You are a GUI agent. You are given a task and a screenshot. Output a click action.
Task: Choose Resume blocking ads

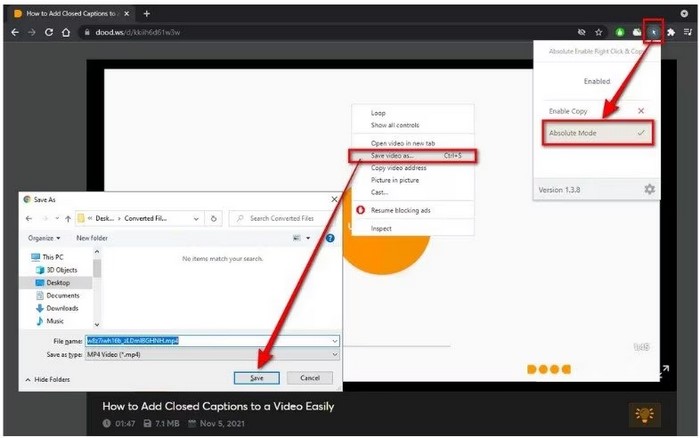[x=400, y=210]
